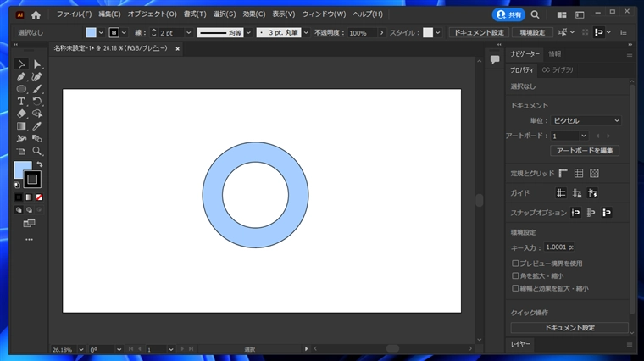Screen dimensions: 644x361
Task: Enable 線幅と効果を拡大・縮小 checkbox
Action: 515,288
